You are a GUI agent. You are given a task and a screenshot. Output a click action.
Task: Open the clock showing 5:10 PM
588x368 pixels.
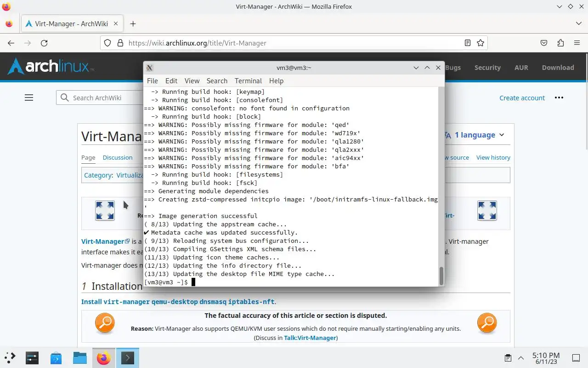point(546,358)
